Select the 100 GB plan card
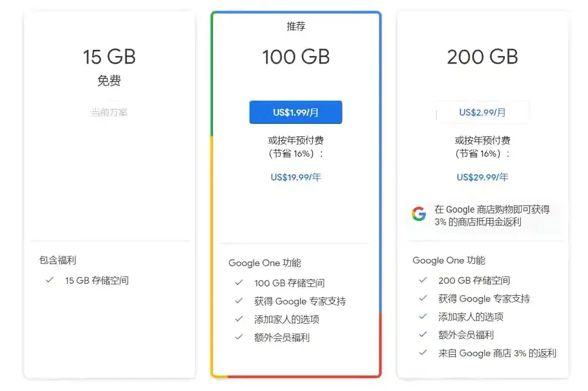Screen dimensions: 588x391 pos(295,57)
